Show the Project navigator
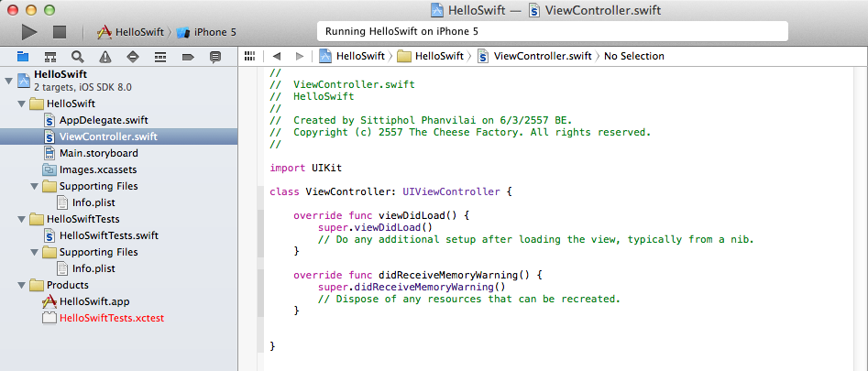 (x=23, y=56)
